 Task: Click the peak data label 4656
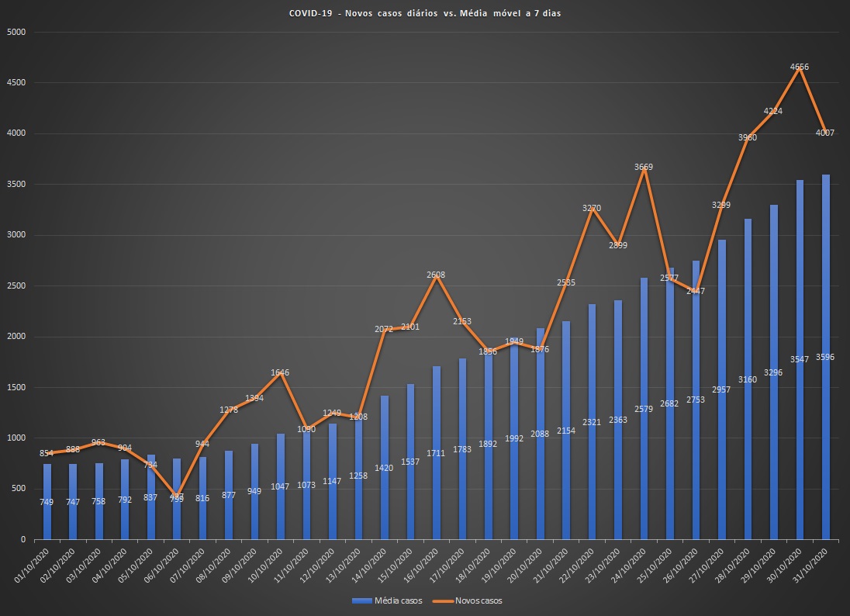800,67
